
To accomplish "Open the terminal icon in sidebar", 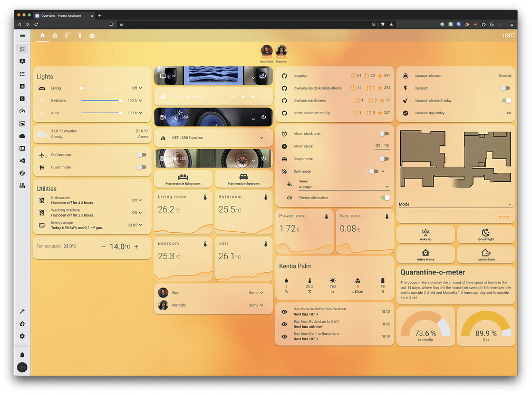I will (x=22, y=148).
